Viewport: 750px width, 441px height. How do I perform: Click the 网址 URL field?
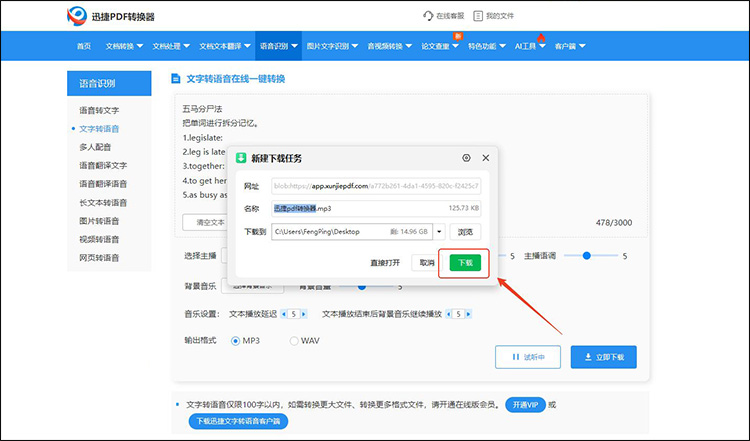pos(376,186)
